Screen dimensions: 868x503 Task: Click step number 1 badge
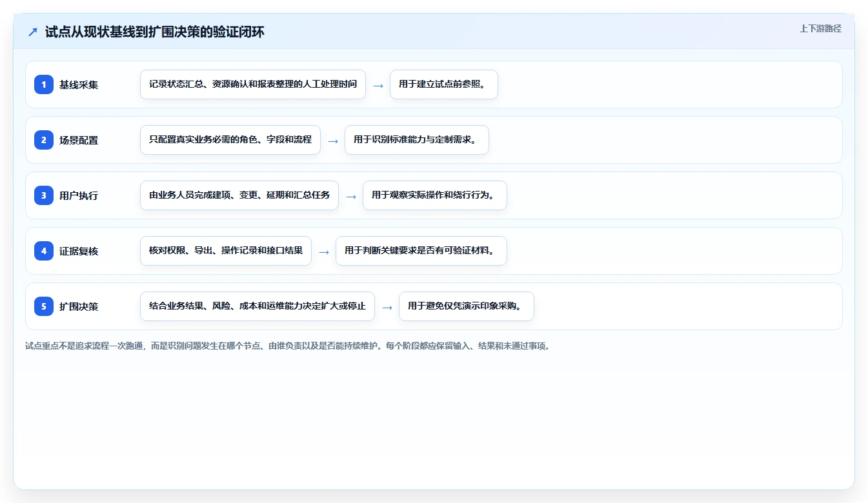pos(44,84)
